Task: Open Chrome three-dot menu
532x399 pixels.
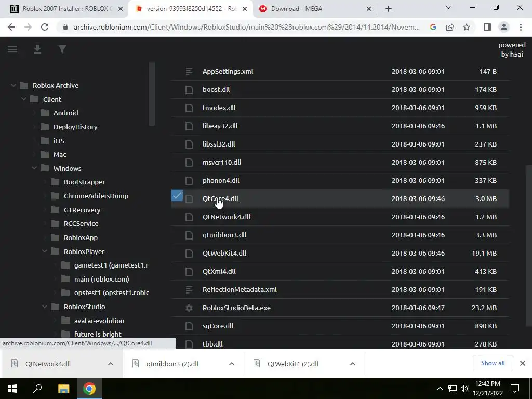Action: click(x=521, y=27)
